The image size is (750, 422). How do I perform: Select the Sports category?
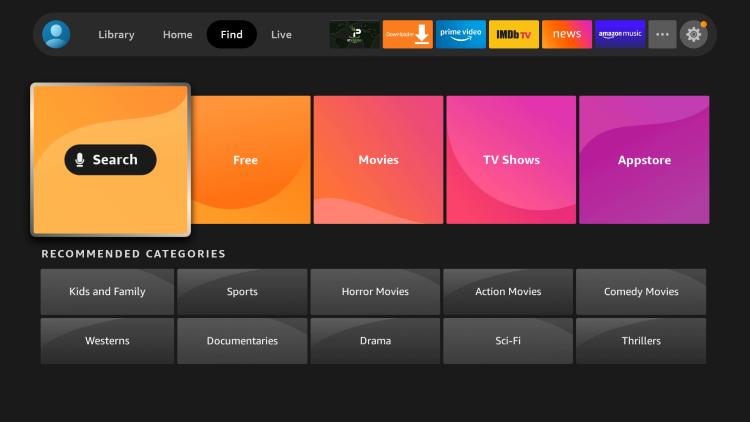[x=242, y=292]
